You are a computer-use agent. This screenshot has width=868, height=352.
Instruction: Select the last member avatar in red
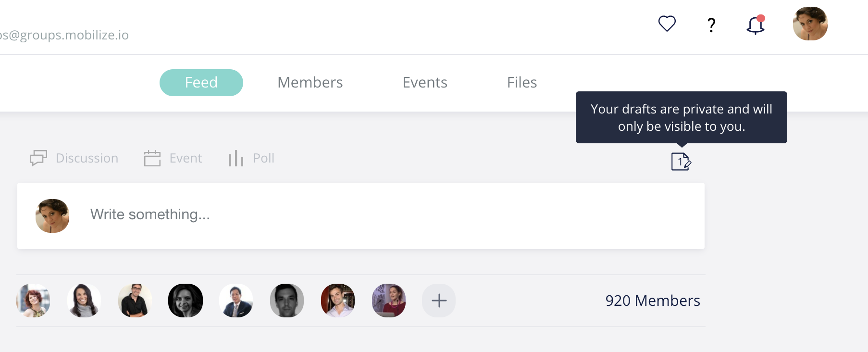pyautogui.click(x=389, y=301)
